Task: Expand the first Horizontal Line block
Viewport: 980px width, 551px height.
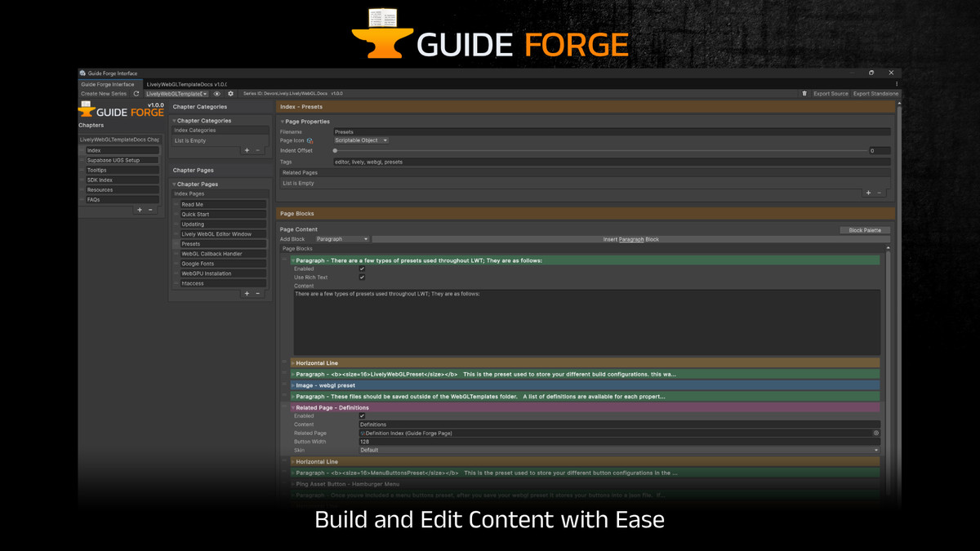Action: coord(293,362)
